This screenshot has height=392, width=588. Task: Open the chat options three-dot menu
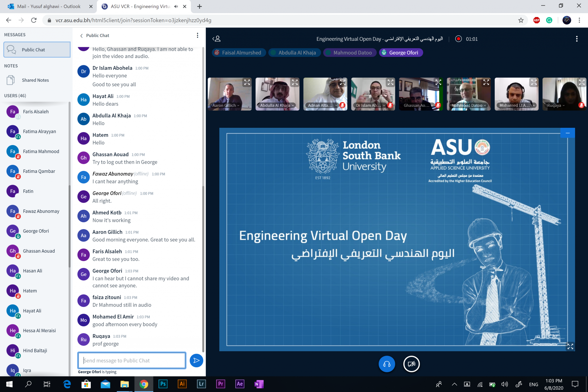point(197,35)
